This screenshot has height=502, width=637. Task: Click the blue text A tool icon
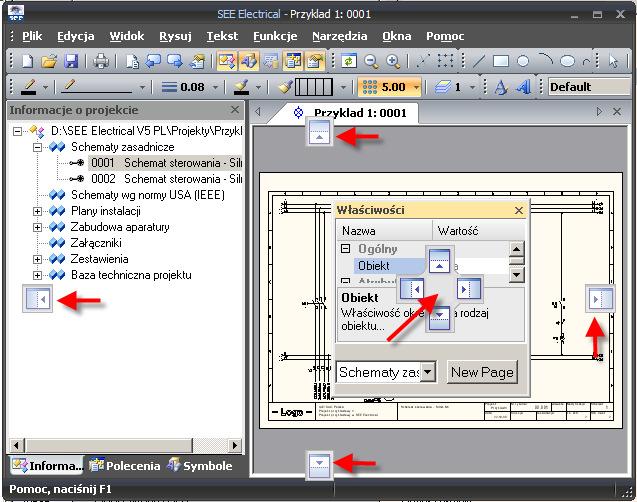point(501,87)
